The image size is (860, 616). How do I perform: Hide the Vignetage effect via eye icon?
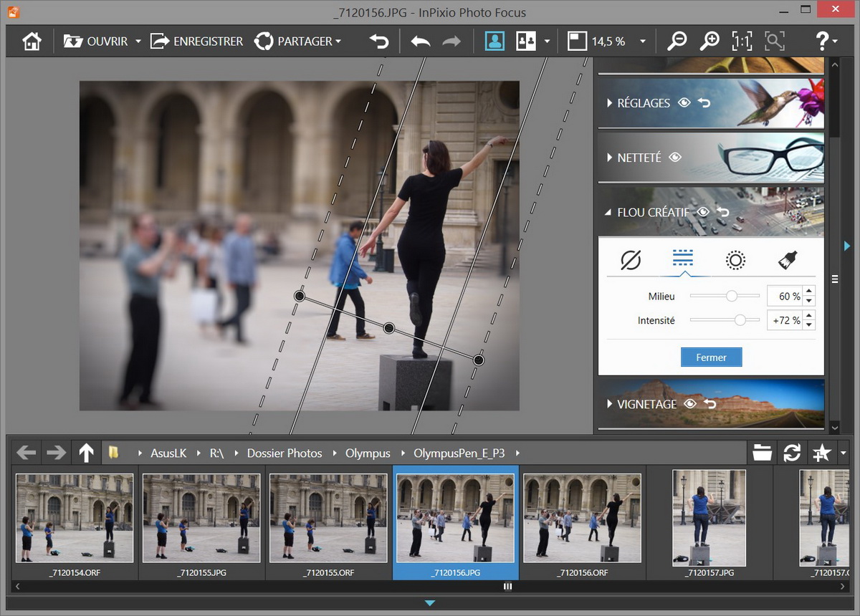pyautogui.click(x=689, y=404)
